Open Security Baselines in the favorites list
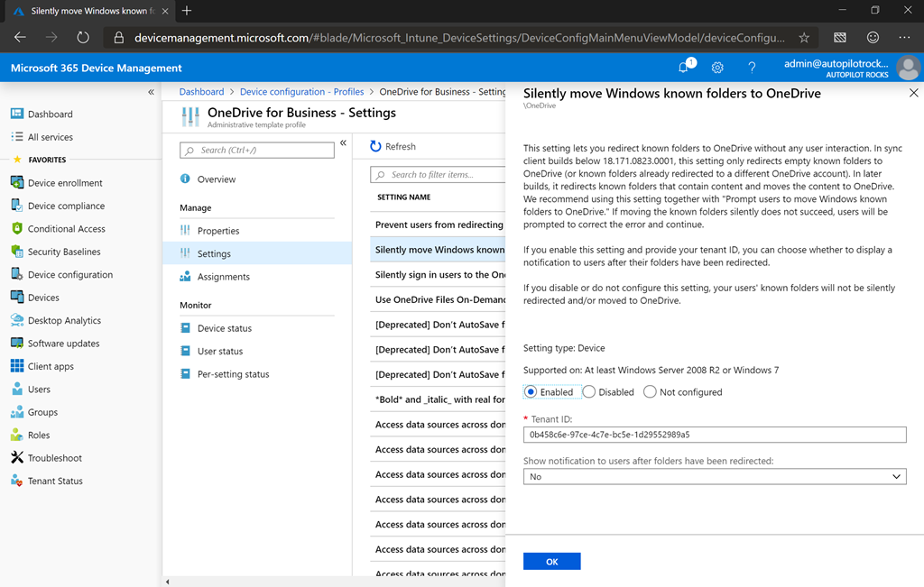The width and height of the screenshot is (924, 587). [64, 252]
